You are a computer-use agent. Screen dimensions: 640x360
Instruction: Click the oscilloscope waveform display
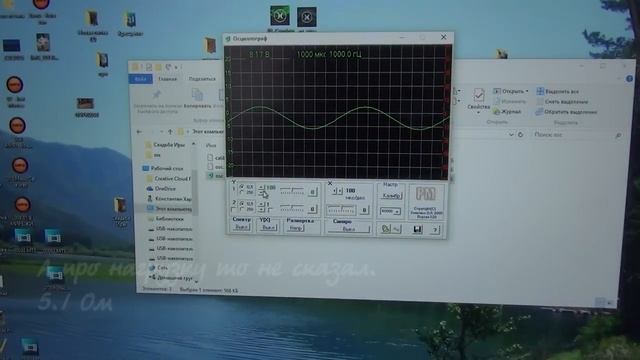[337, 112]
